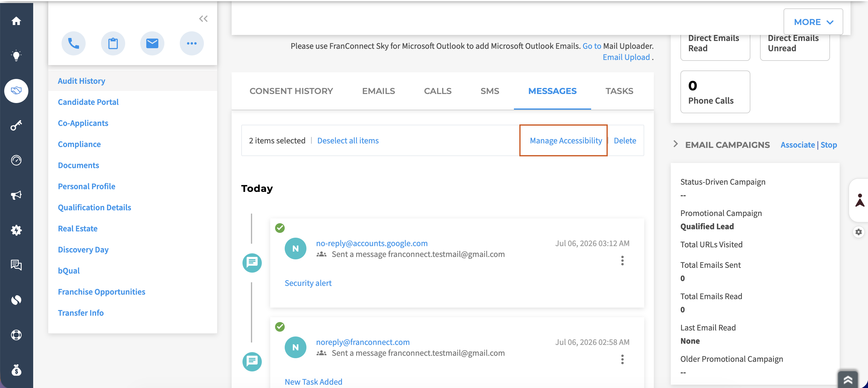
Task: Click sender no-reply@accounts.google.com
Action: coord(372,243)
